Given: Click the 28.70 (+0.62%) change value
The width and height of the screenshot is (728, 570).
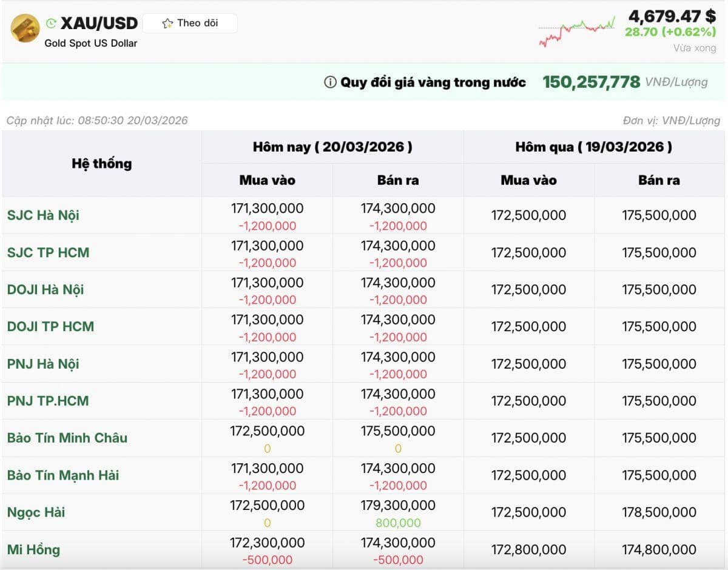Looking at the screenshot, I should coord(670,32).
